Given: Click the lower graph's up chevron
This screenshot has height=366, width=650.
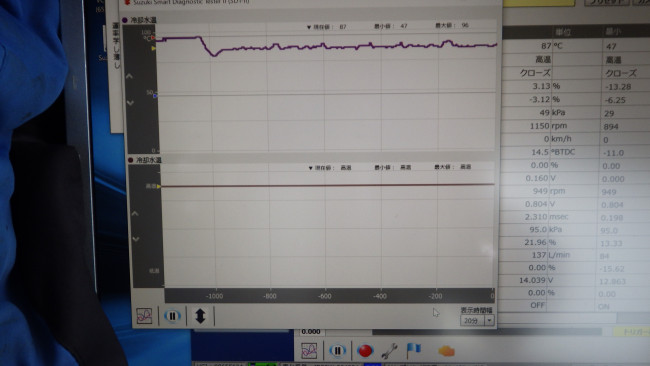Looking at the screenshot, I should (135, 213).
